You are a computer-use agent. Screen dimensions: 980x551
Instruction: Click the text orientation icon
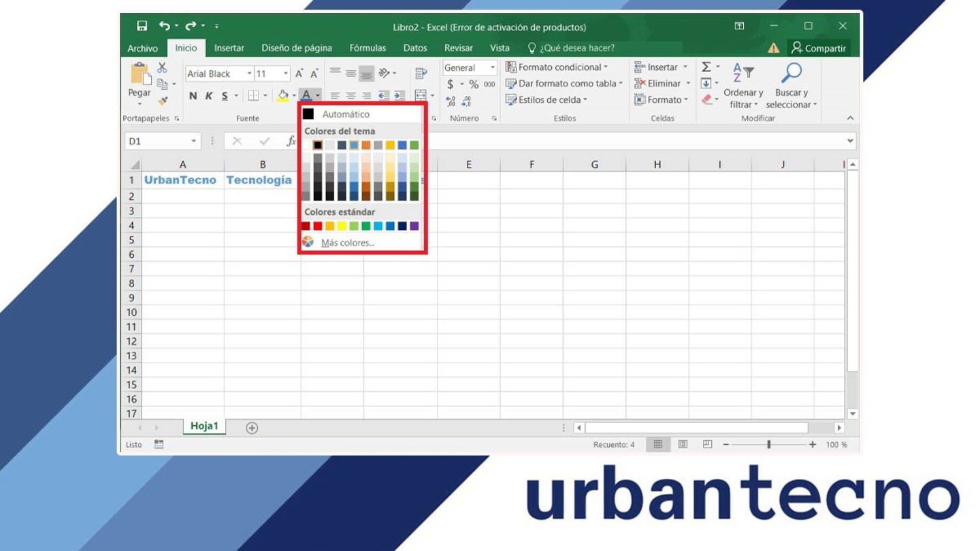[x=385, y=73]
